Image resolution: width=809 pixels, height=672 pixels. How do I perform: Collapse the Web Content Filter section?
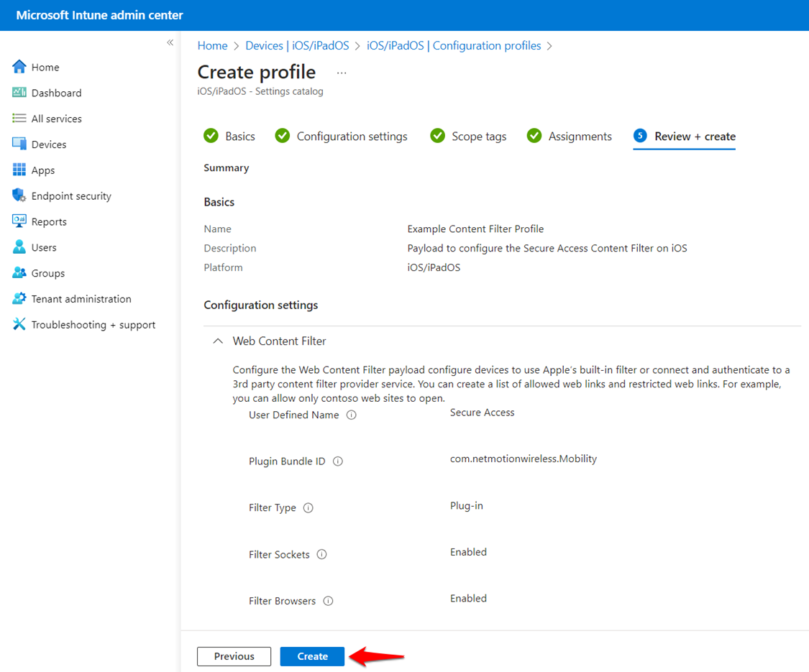(218, 341)
